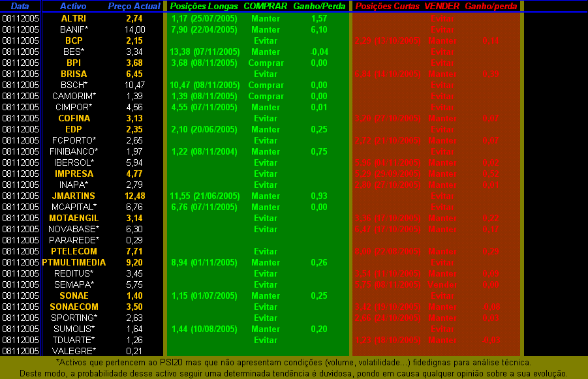Select the TDUARTE* asset name
Image resolution: width=588 pixels, height=379 pixels.
pyautogui.click(x=74, y=340)
